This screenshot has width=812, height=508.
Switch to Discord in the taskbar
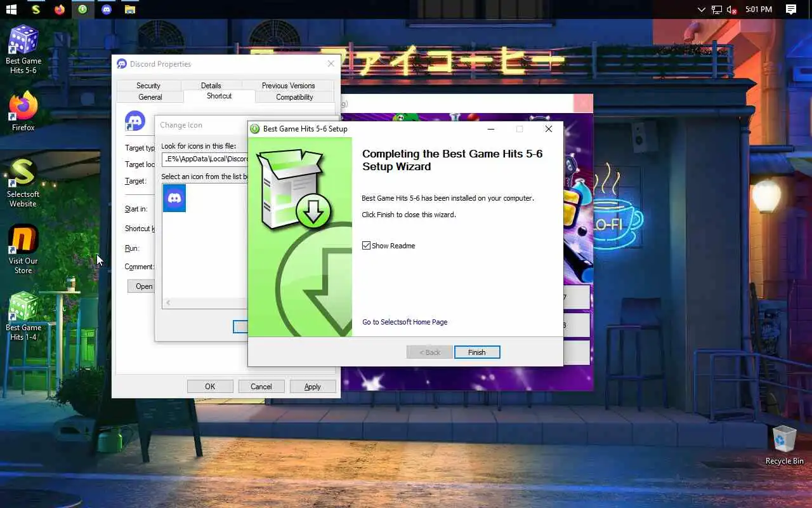(107, 10)
